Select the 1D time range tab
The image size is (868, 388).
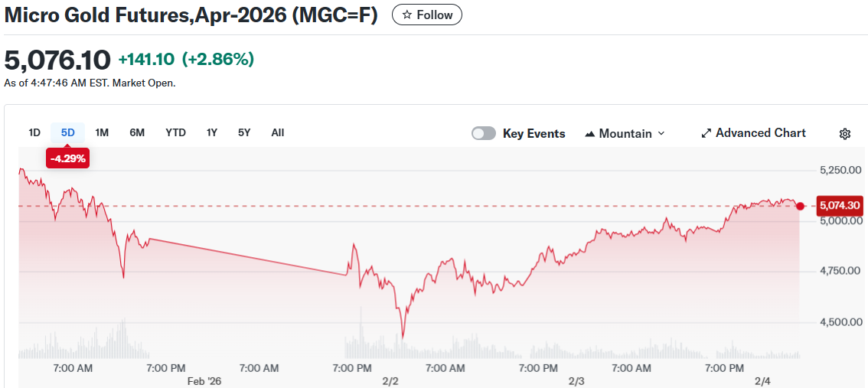tap(34, 132)
